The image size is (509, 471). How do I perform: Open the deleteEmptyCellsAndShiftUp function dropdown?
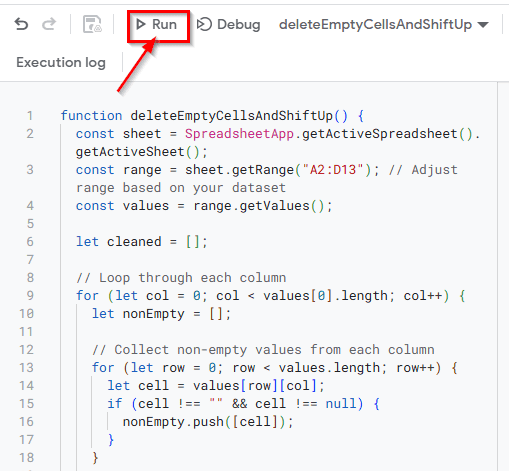tap(383, 24)
